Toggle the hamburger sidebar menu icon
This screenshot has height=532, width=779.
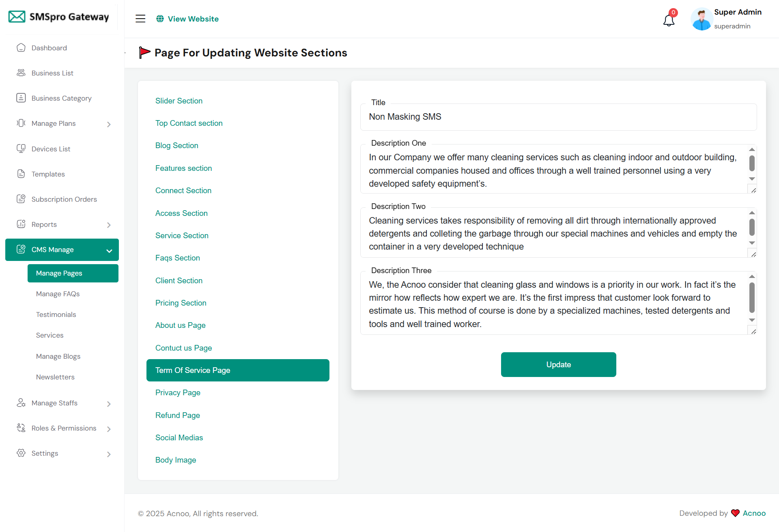click(140, 19)
